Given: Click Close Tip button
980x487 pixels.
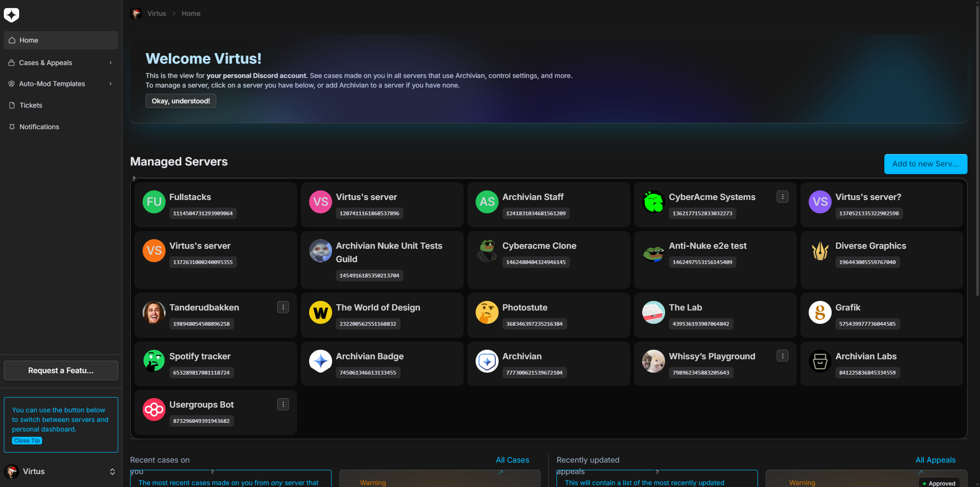Looking at the screenshot, I should coord(27,441).
